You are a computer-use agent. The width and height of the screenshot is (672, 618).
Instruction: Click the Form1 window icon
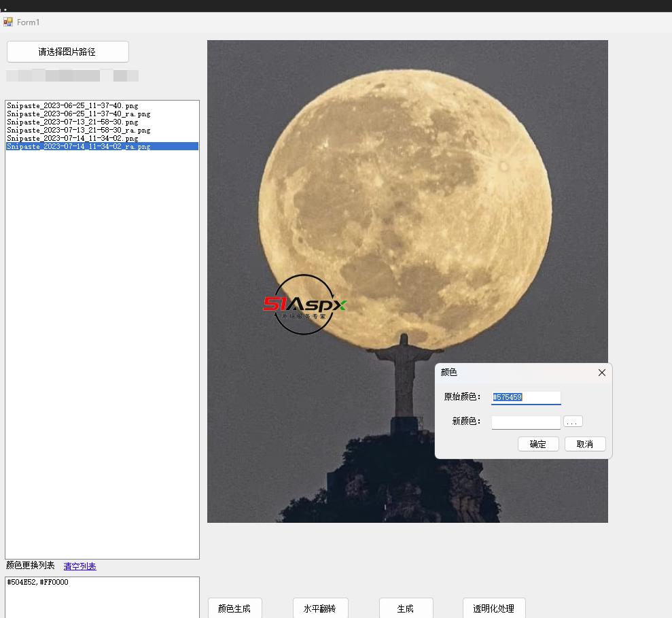click(8, 22)
